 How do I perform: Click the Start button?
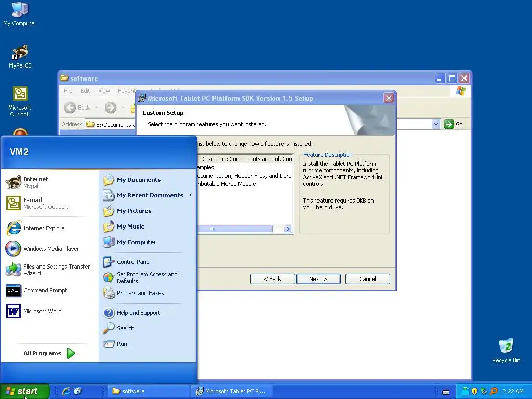[25, 391]
